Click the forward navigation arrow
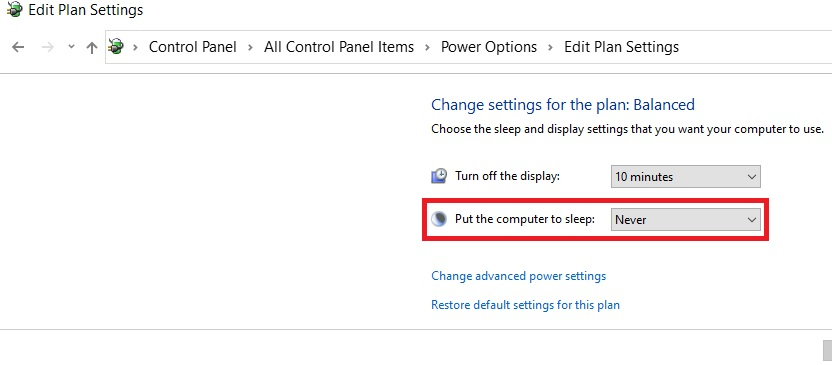Image resolution: width=832 pixels, height=365 pixels. coord(48,47)
